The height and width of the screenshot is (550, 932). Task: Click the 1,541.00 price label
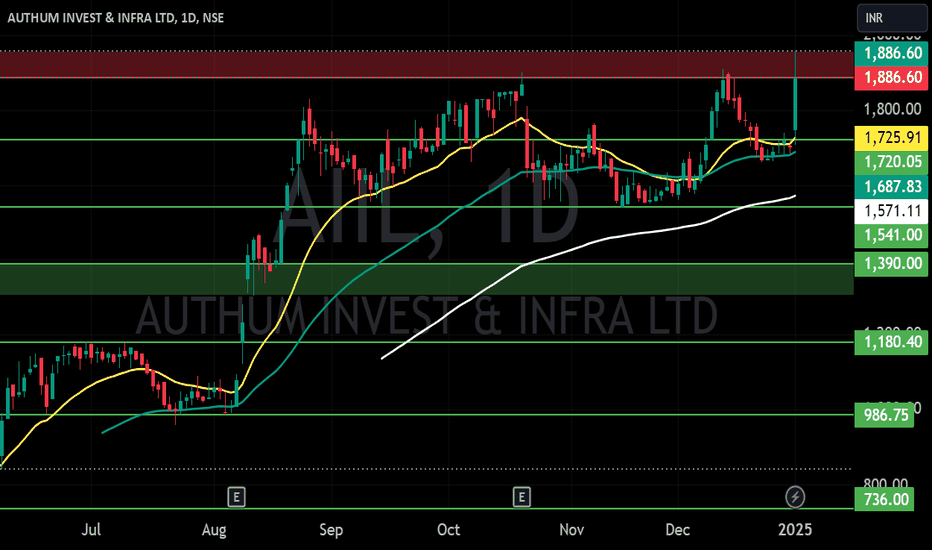891,235
